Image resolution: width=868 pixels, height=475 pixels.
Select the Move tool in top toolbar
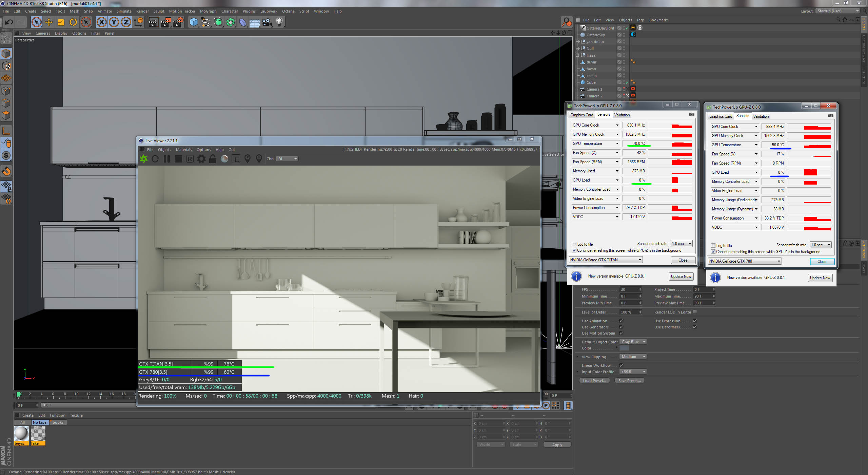pos(49,22)
